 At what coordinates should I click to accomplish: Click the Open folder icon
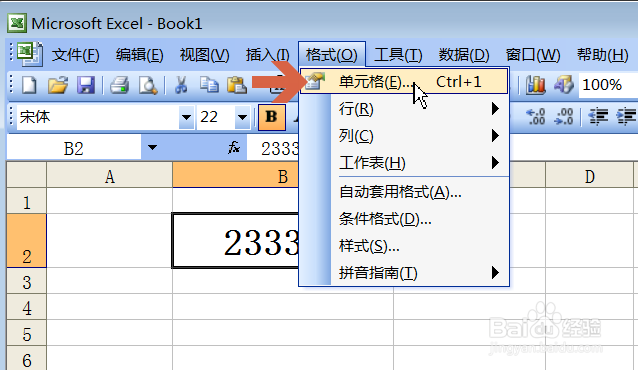(x=58, y=85)
